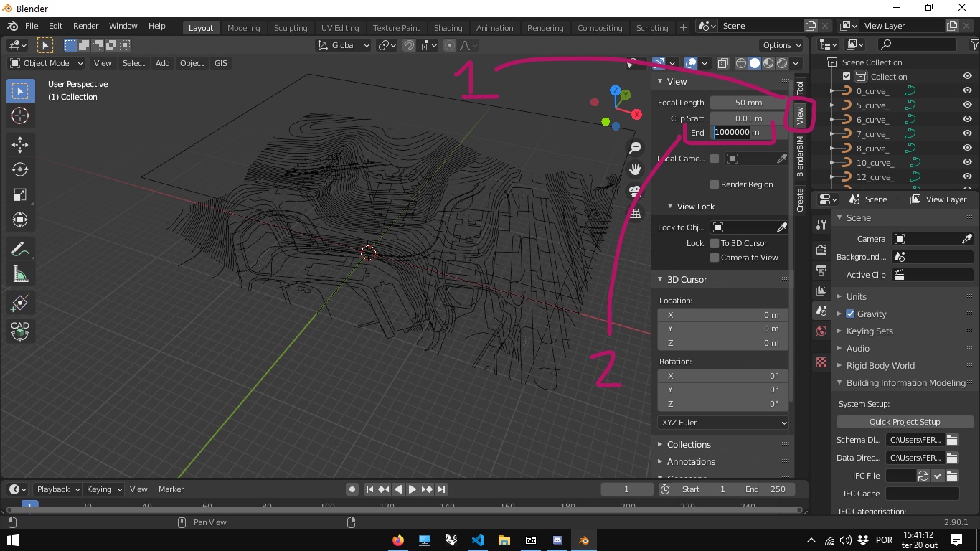Enable Lock To 3D Cursor checkbox

coord(715,243)
